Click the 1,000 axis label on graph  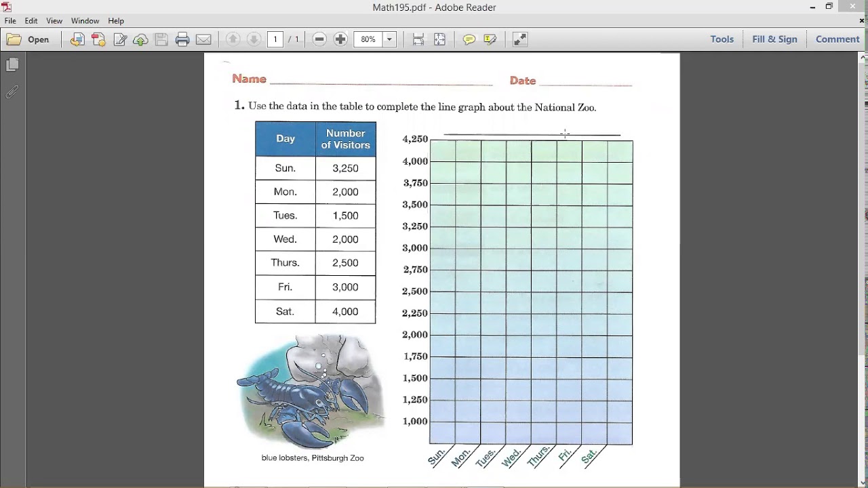(x=415, y=422)
